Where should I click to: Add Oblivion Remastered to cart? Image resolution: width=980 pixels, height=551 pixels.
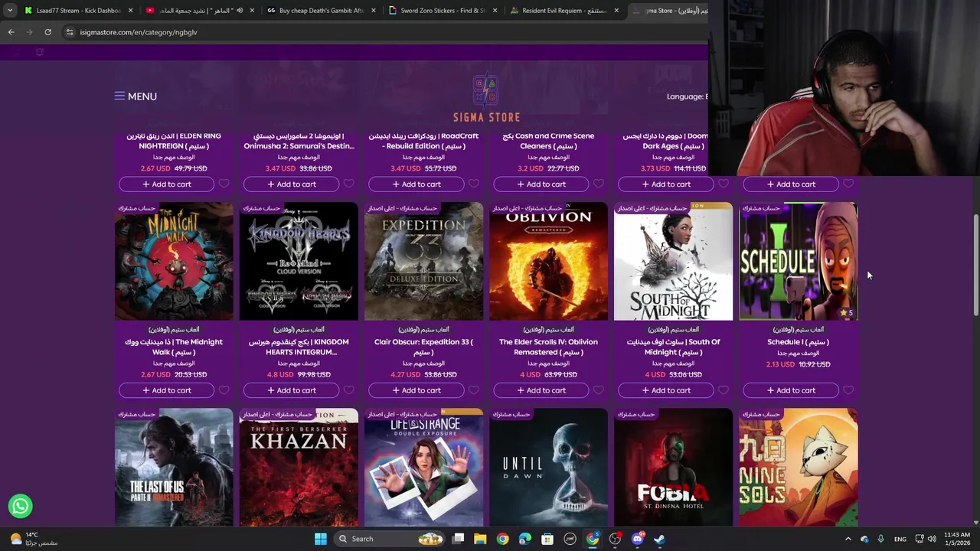(x=541, y=390)
